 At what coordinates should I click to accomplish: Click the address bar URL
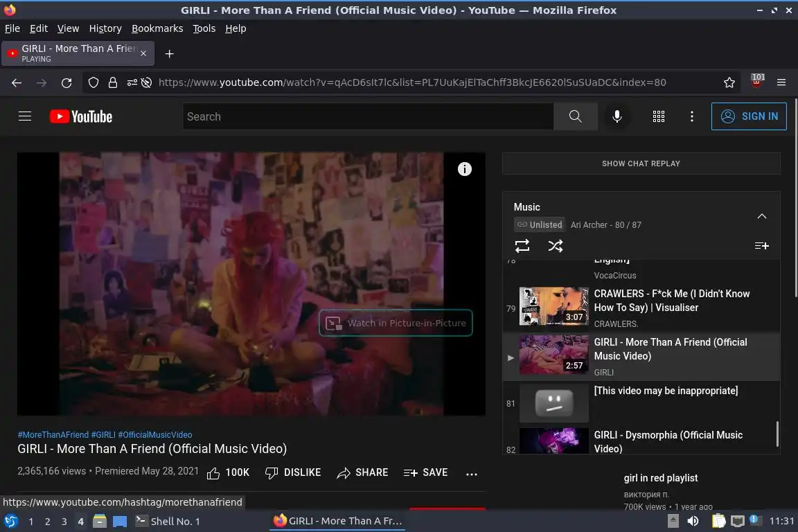coord(411,82)
